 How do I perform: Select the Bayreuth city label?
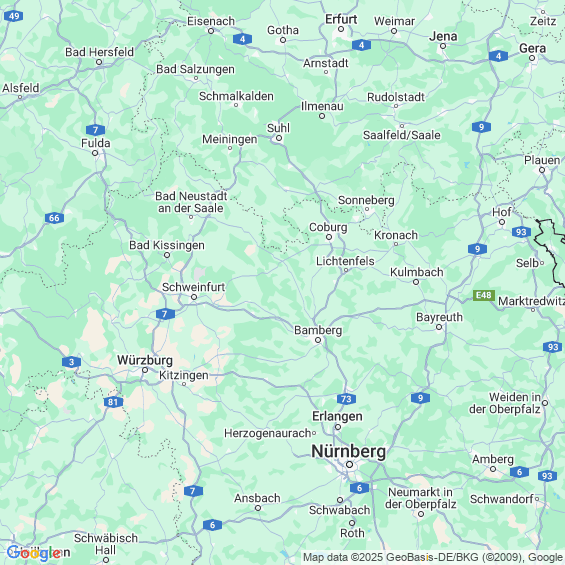439,317
